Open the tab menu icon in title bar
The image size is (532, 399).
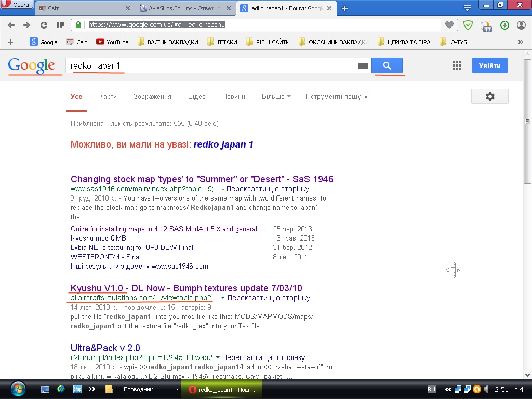coord(467,8)
